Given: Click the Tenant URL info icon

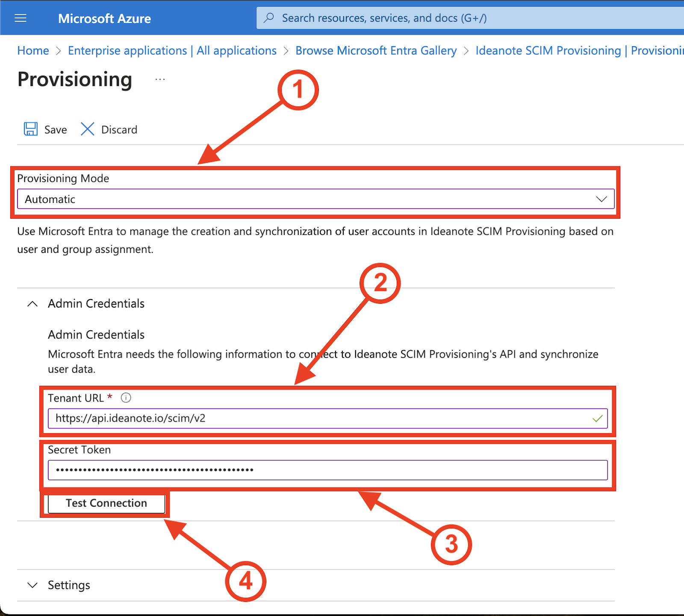Looking at the screenshot, I should point(126,398).
